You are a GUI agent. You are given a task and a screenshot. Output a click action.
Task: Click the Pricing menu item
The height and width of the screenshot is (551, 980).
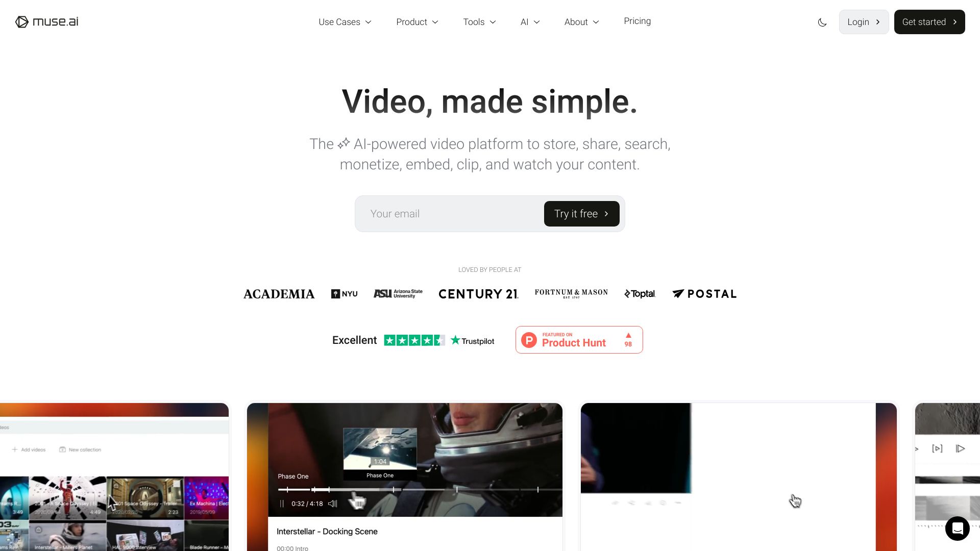tap(638, 21)
